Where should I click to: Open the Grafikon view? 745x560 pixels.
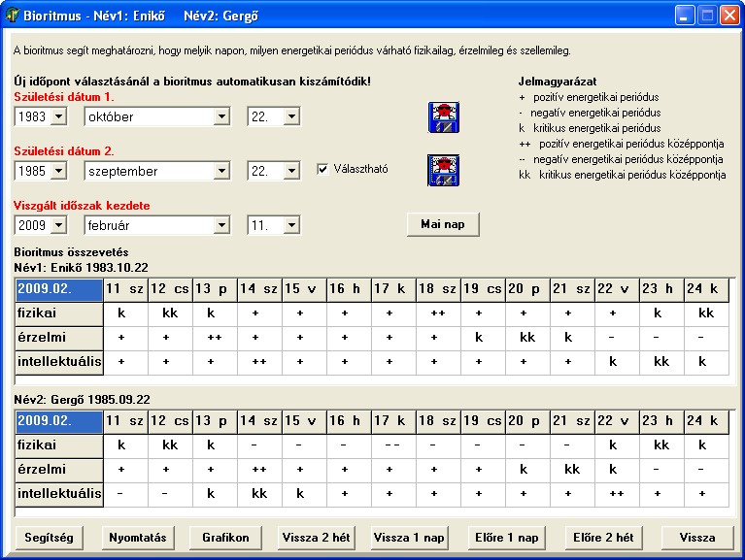[225, 538]
